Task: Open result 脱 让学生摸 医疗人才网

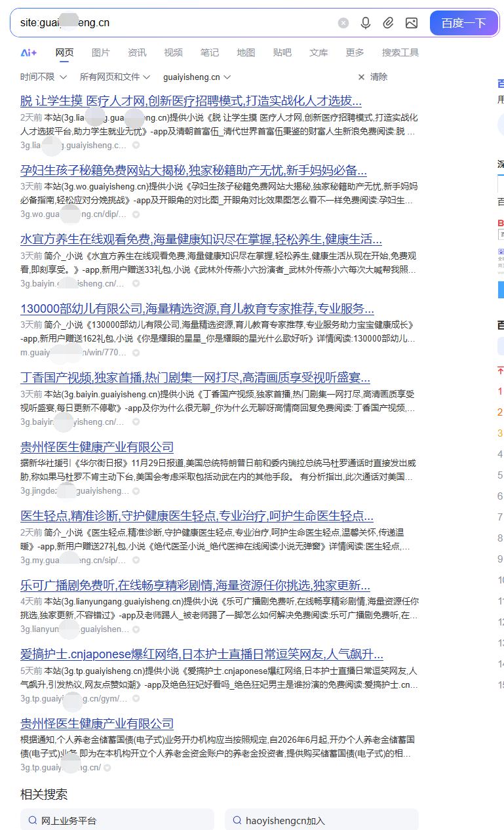Action: coord(191,101)
